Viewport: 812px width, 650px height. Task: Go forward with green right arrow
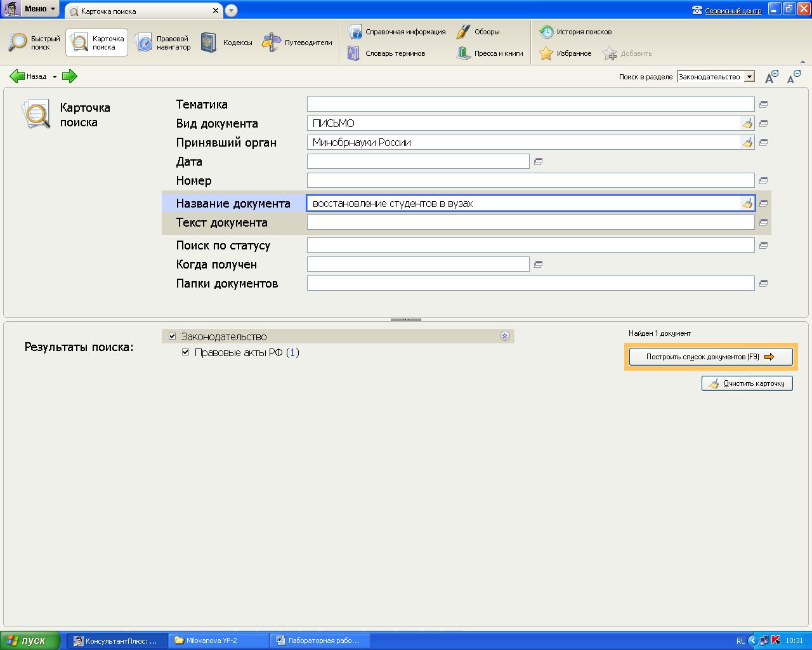70,76
